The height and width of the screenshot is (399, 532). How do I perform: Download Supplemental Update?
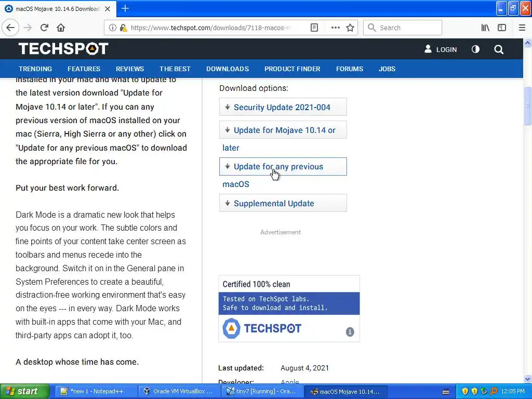[x=283, y=203]
